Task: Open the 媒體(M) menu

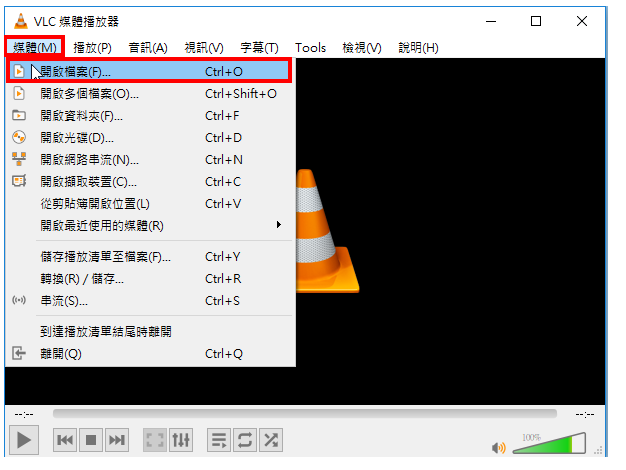Action: (x=35, y=48)
